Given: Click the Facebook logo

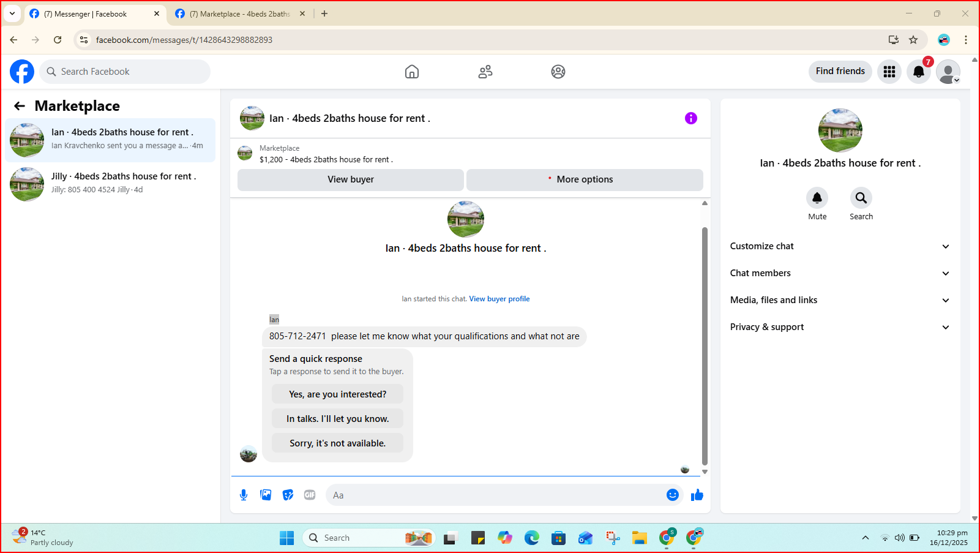Looking at the screenshot, I should pyautogui.click(x=22, y=72).
